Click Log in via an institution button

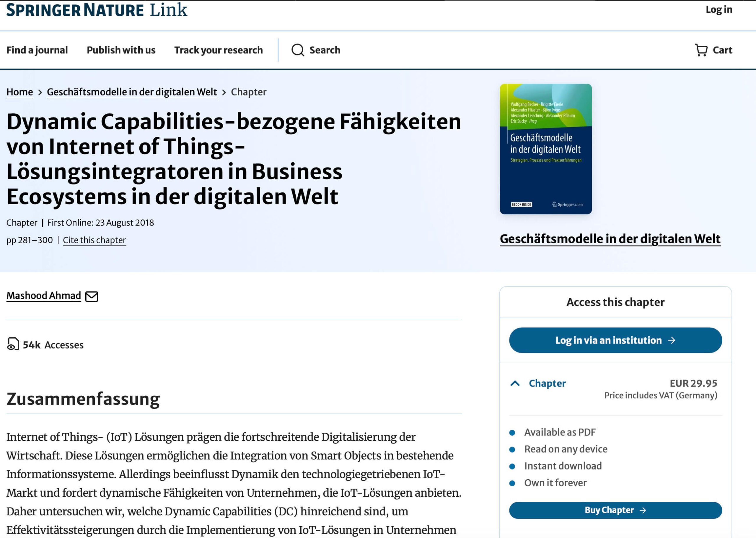(x=615, y=340)
